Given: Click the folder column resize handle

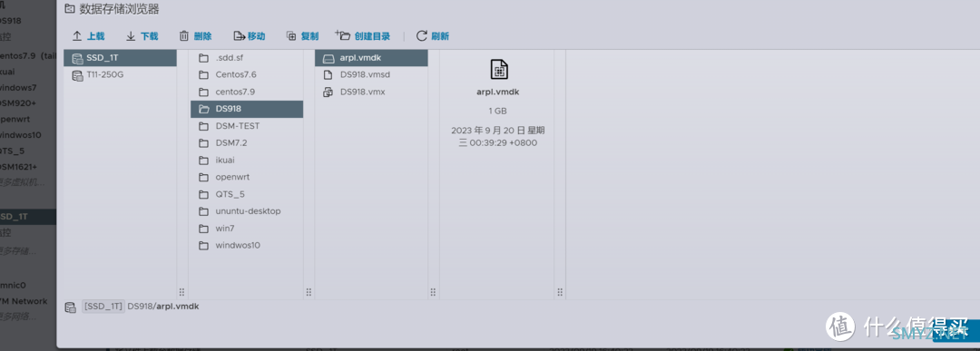Looking at the screenshot, I should click(309, 292).
